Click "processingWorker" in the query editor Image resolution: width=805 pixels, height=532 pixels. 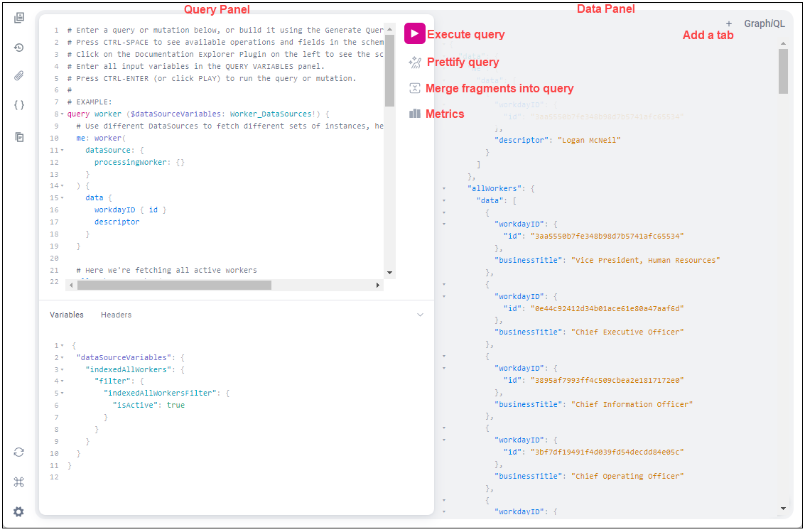[x=131, y=162]
